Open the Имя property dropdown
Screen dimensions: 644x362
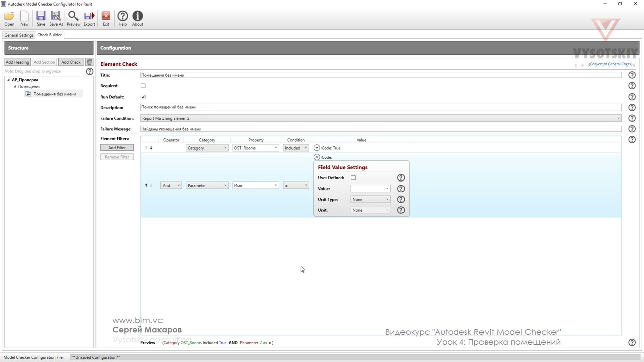(x=256, y=185)
